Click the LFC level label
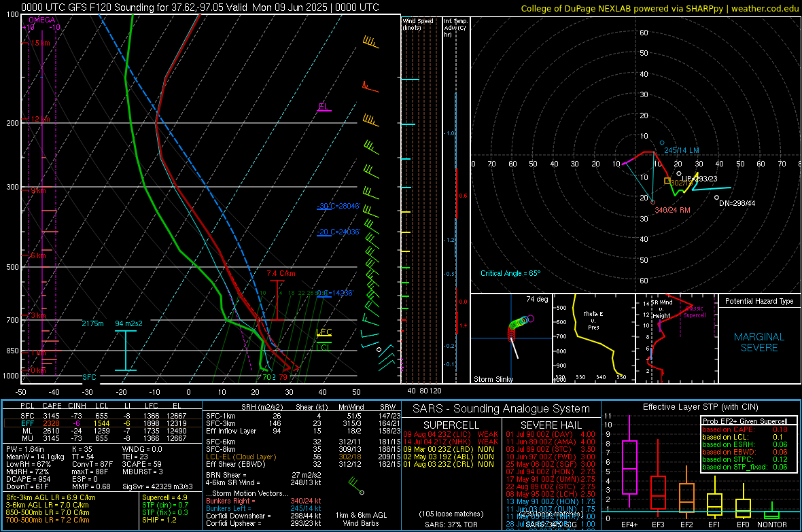802x532 pixels. [324, 332]
